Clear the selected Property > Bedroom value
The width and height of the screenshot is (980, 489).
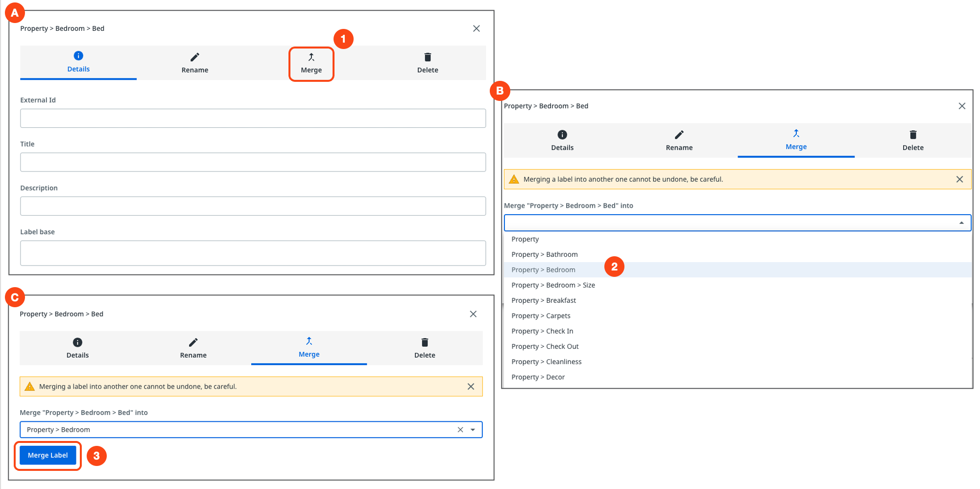(460, 430)
